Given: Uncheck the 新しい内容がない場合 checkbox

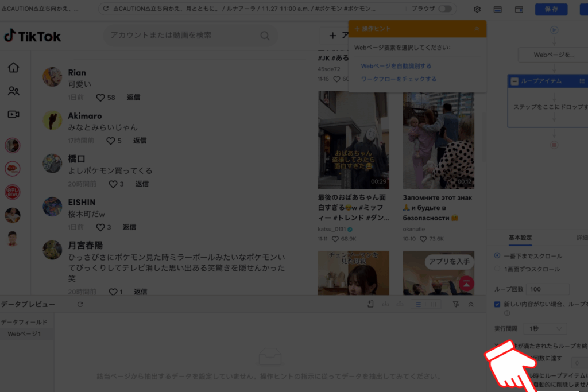Looking at the screenshot, I should point(497,304).
